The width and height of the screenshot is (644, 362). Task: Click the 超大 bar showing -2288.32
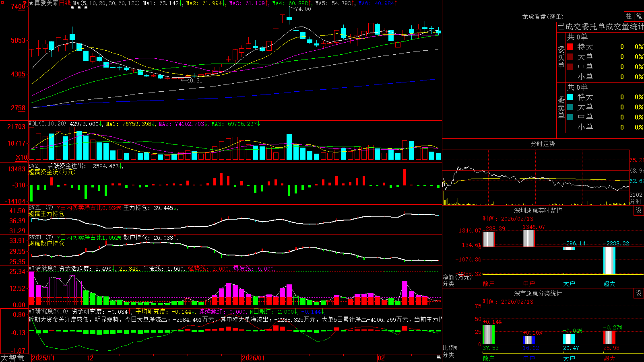pos(609,260)
